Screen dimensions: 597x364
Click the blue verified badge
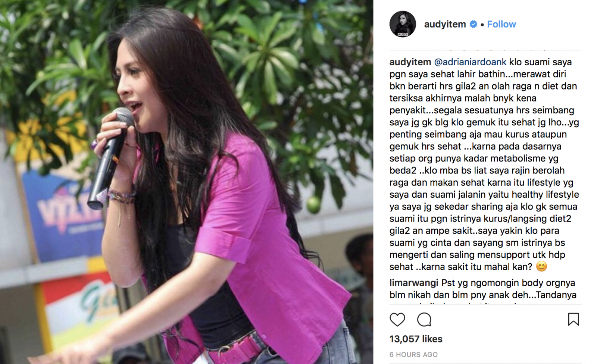point(473,24)
